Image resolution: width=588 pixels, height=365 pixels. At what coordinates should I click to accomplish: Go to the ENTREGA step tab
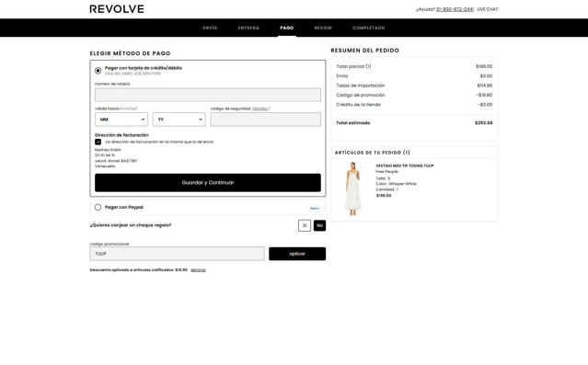click(x=248, y=28)
